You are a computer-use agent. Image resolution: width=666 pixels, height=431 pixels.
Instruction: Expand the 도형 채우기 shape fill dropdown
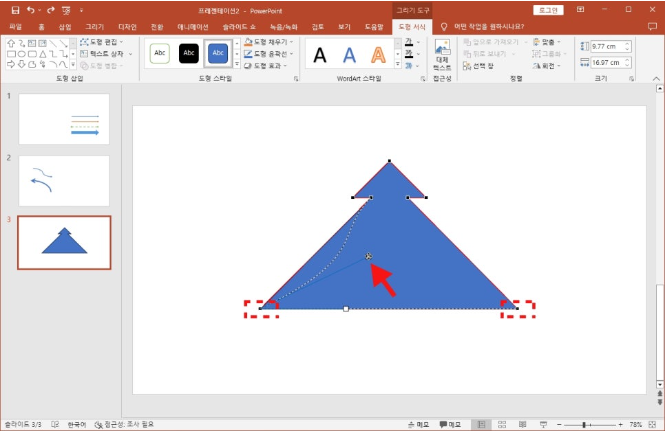268,43
